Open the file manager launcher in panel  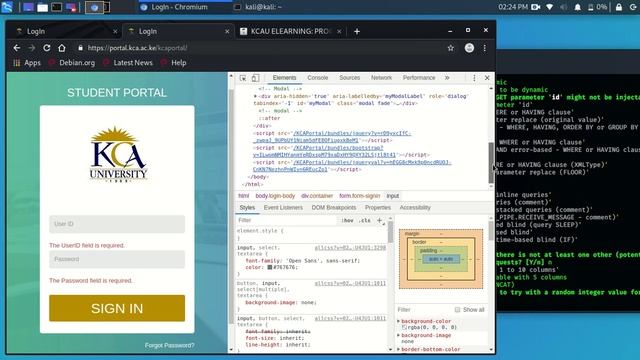pyautogui.click(x=42, y=7)
